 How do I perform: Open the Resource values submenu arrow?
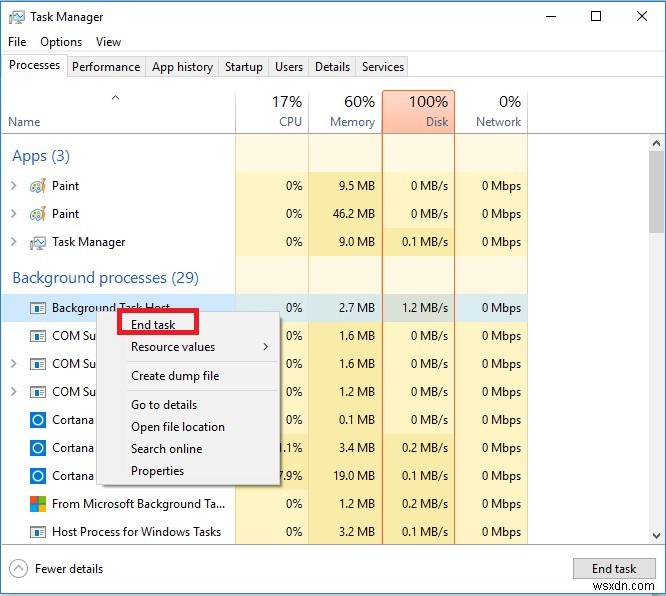coord(265,347)
